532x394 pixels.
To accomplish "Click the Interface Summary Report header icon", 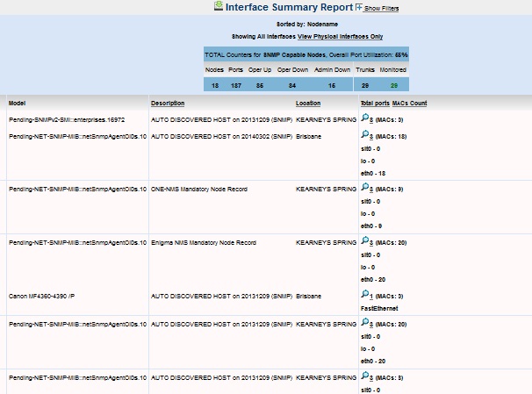I will click(x=219, y=6).
